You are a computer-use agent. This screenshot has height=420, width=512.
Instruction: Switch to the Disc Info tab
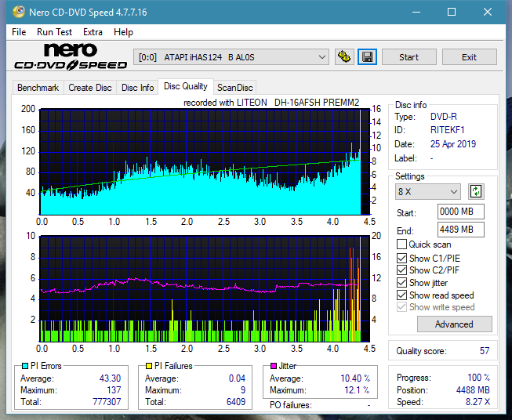137,88
